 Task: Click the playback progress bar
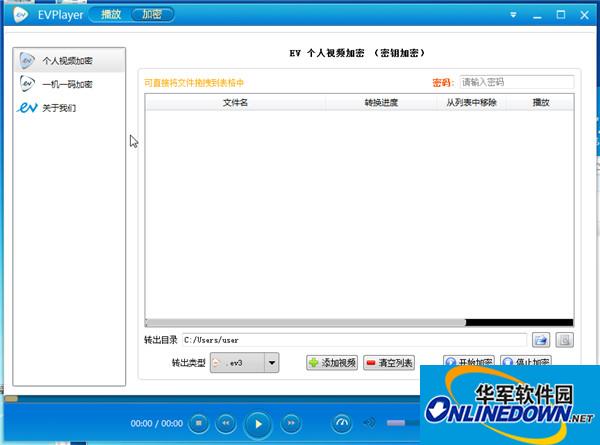[212, 399]
